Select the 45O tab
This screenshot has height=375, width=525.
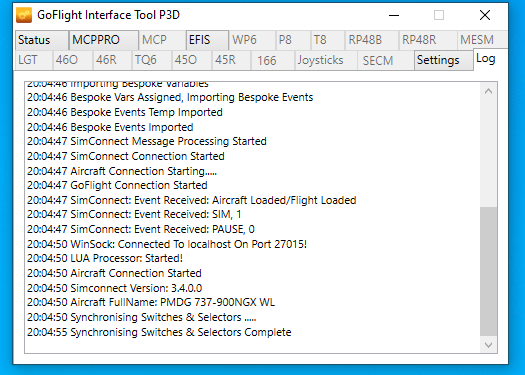coord(192,60)
